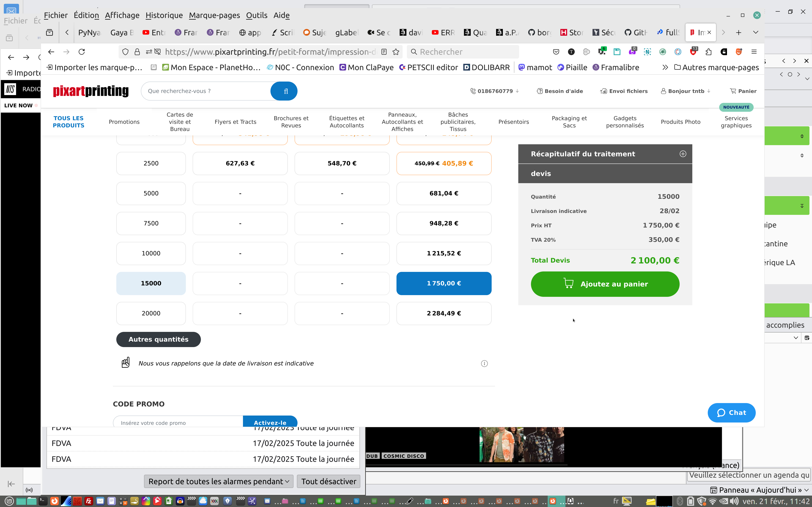Select the 20000 quantity option
Viewport: 812px width, 507px height.
point(151,313)
